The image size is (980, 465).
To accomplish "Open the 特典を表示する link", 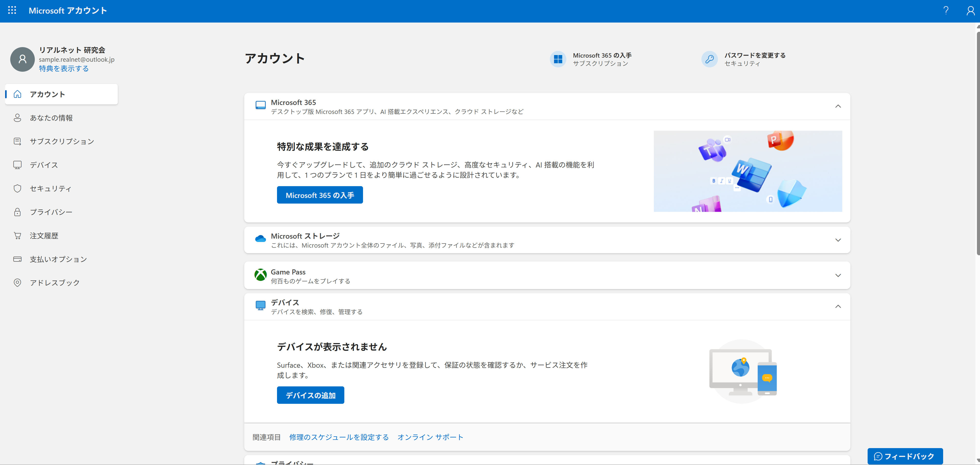I will pos(63,68).
